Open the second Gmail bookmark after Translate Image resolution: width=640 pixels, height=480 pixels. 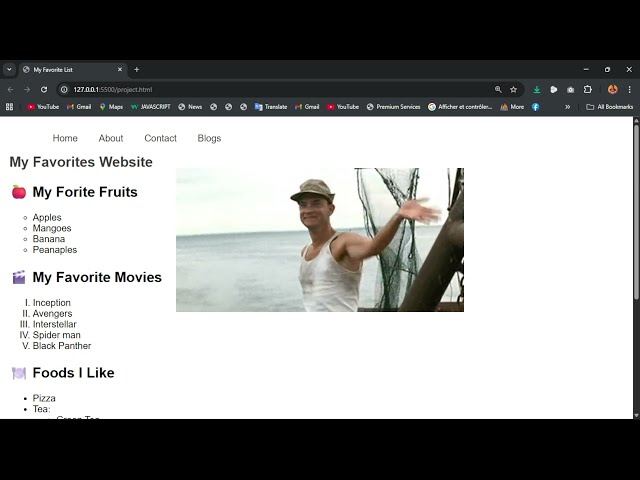(x=307, y=107)
